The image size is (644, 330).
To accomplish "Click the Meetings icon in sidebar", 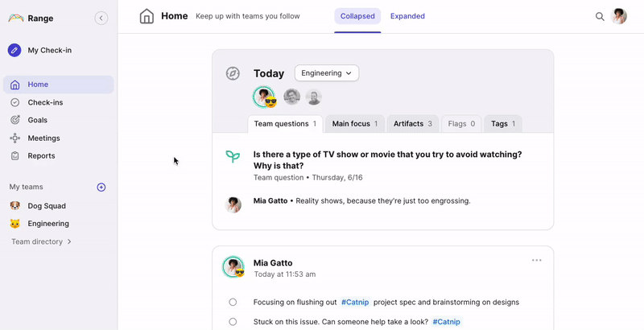I will (14, 138).
